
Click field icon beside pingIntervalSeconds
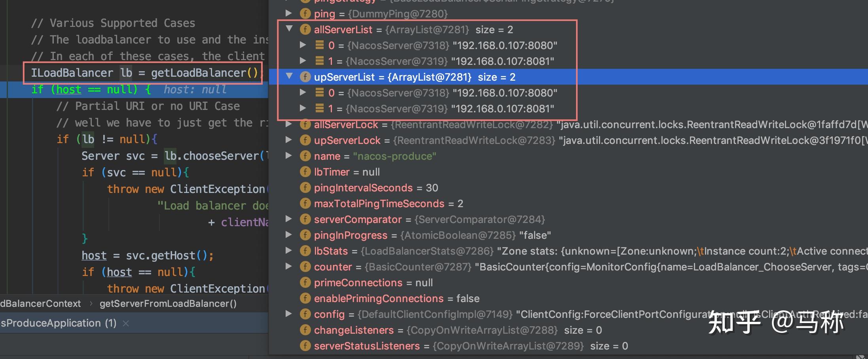(x=305, y=187)
